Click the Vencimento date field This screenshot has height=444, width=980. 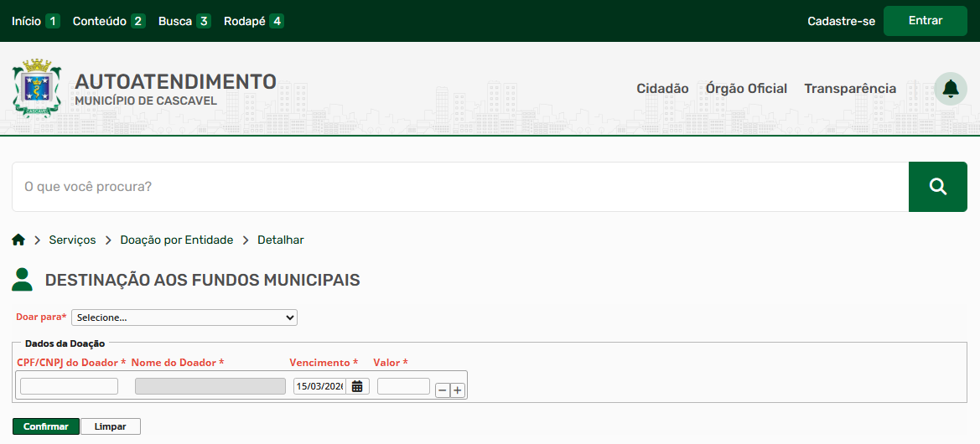[319, 386]
